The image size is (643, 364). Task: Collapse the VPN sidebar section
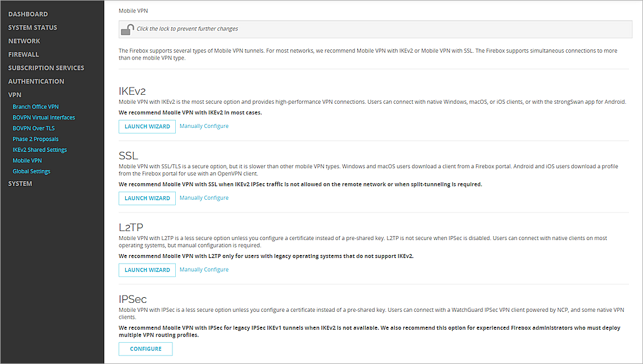tap(15, 95)
